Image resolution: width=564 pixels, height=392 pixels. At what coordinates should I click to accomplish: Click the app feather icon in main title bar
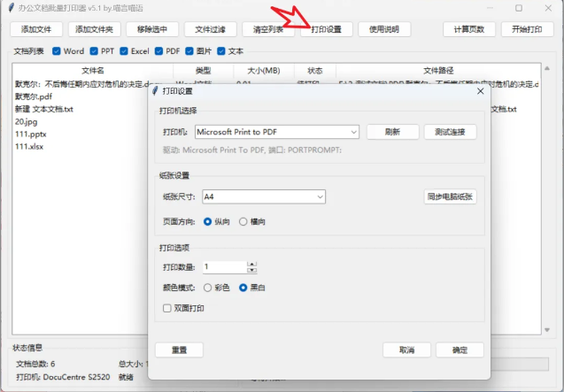coord(9,8)
